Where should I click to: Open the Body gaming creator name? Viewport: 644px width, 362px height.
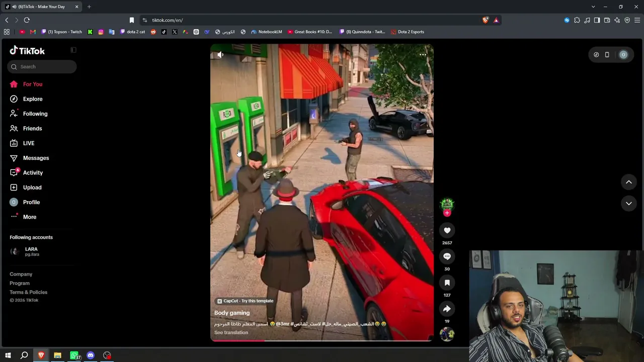click(232, 313)
